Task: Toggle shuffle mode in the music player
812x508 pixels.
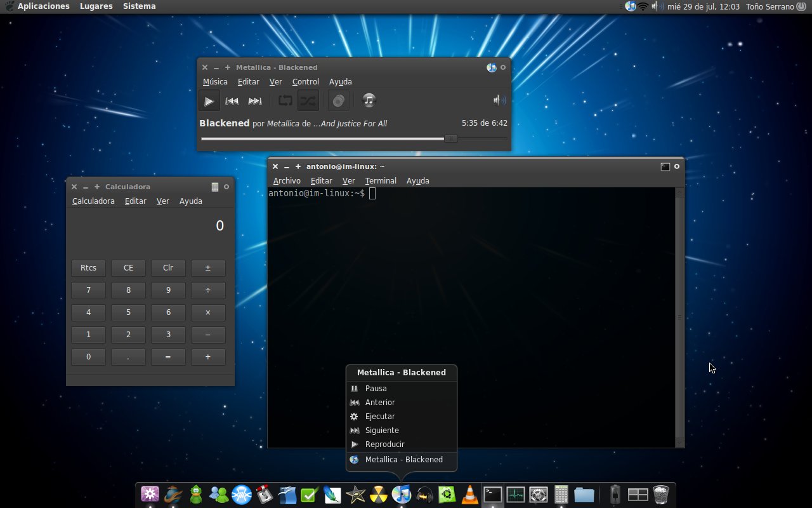Action: coord(308,100)
